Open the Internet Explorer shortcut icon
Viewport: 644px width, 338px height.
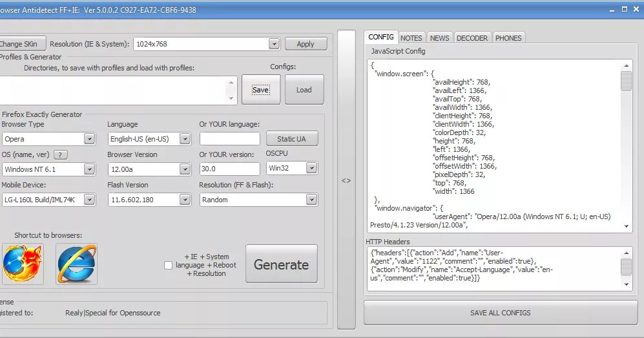pyautogui.click(x=77, y=264)
